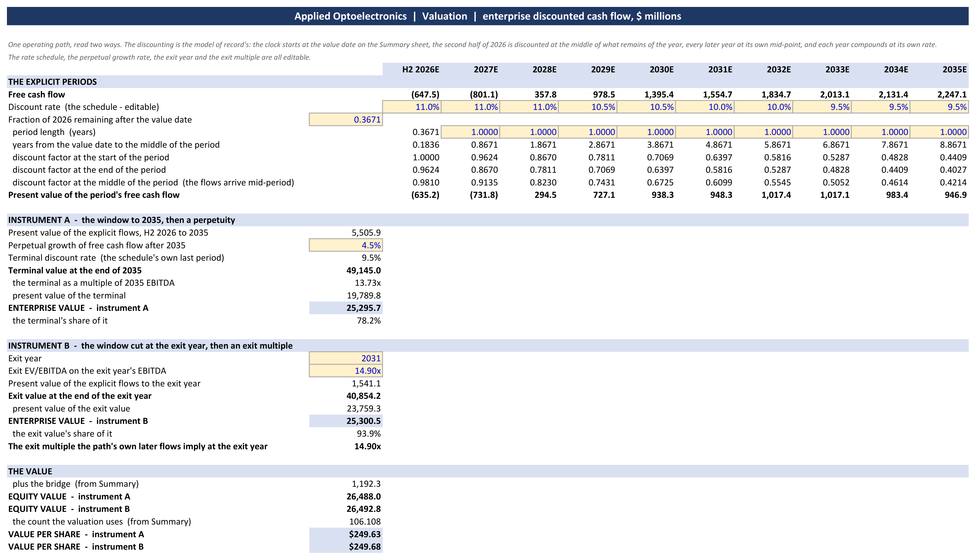Select the H2 2026E discount rate cell

(x=412, y=107)
